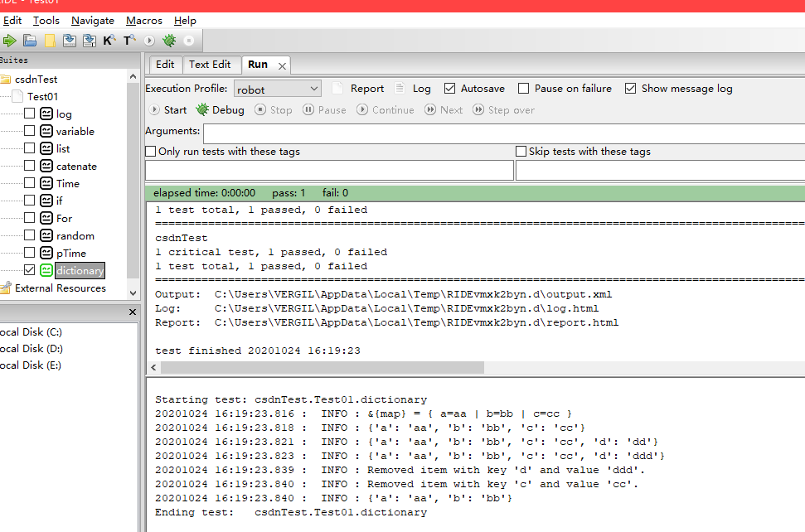Close the file explorer panel with X

(133, 312)
